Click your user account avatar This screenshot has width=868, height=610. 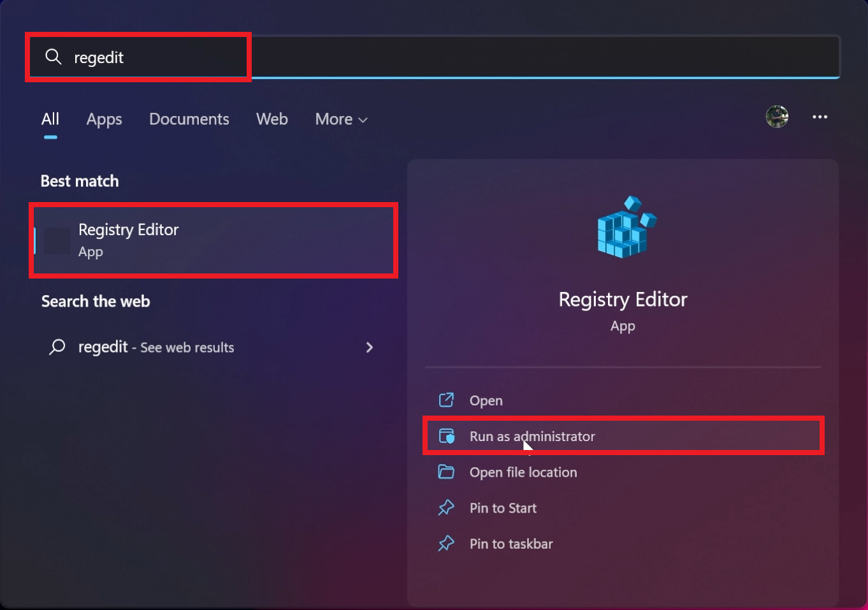pos(777,117)
